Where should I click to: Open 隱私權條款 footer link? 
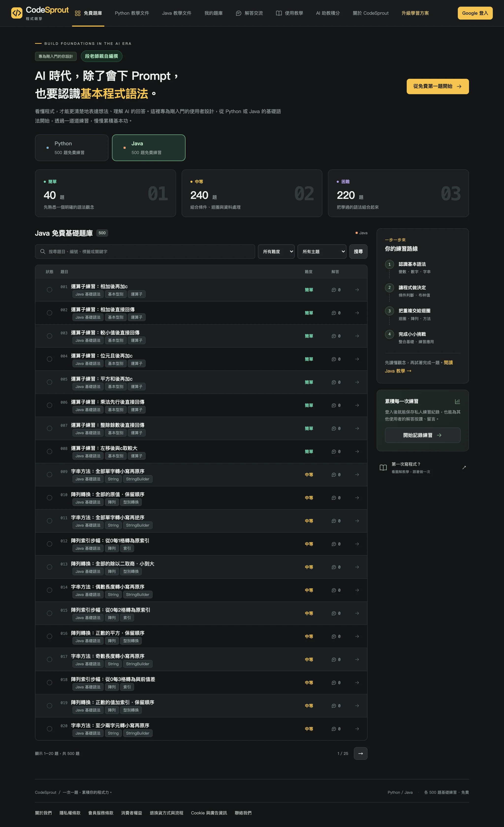(x=70, y=812)
